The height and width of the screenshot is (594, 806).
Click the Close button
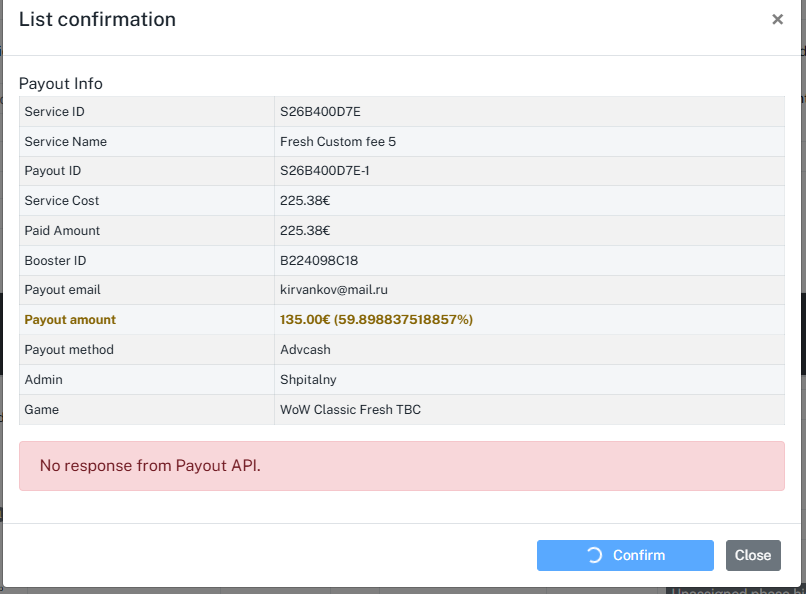(x=753, y=555)
